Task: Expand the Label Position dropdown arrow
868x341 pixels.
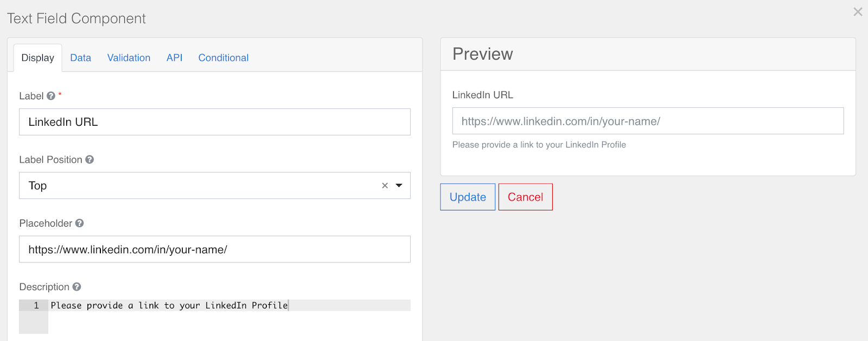Action: coord(399,185)
